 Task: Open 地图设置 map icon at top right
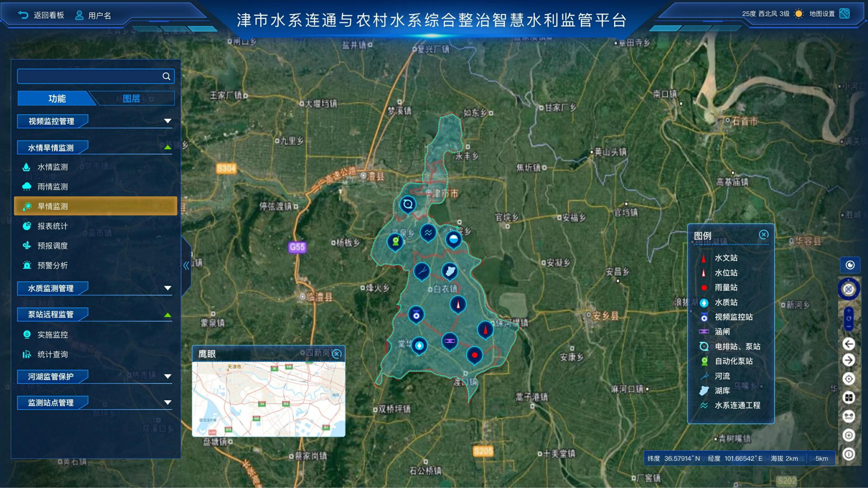844,14
